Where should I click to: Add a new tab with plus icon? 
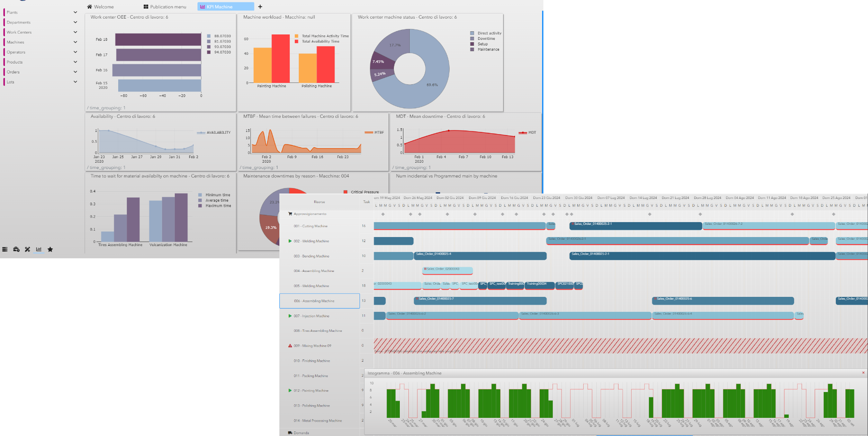[260, 7]
